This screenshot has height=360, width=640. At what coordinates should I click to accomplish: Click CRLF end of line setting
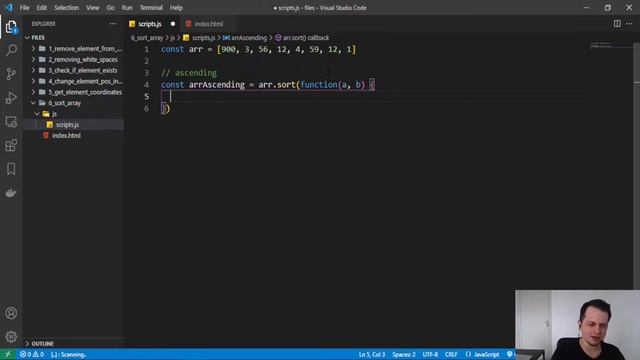(x=451, y=354)
